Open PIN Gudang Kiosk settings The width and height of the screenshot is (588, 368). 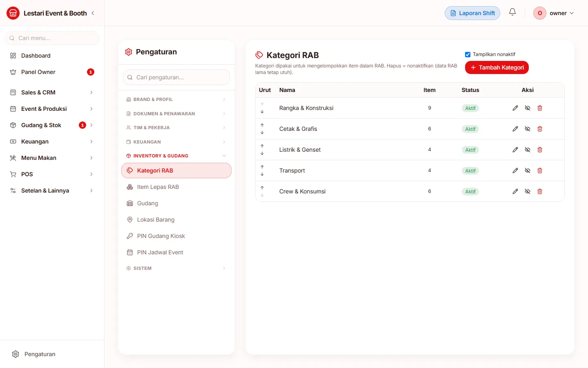tap(176, 236)
